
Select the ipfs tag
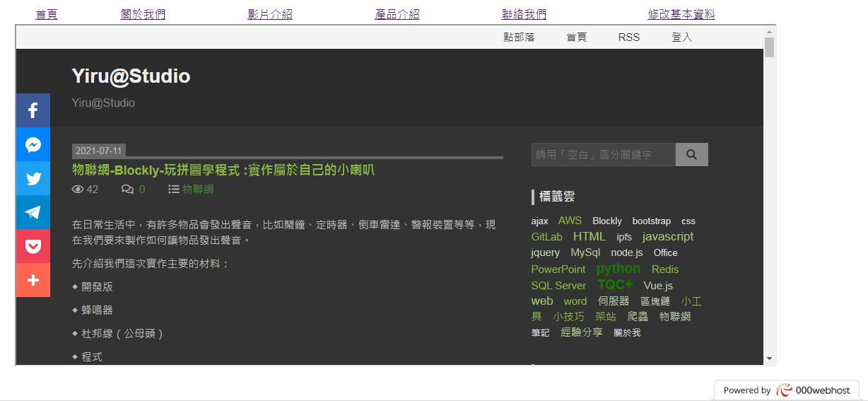click(x=624, y=237)
